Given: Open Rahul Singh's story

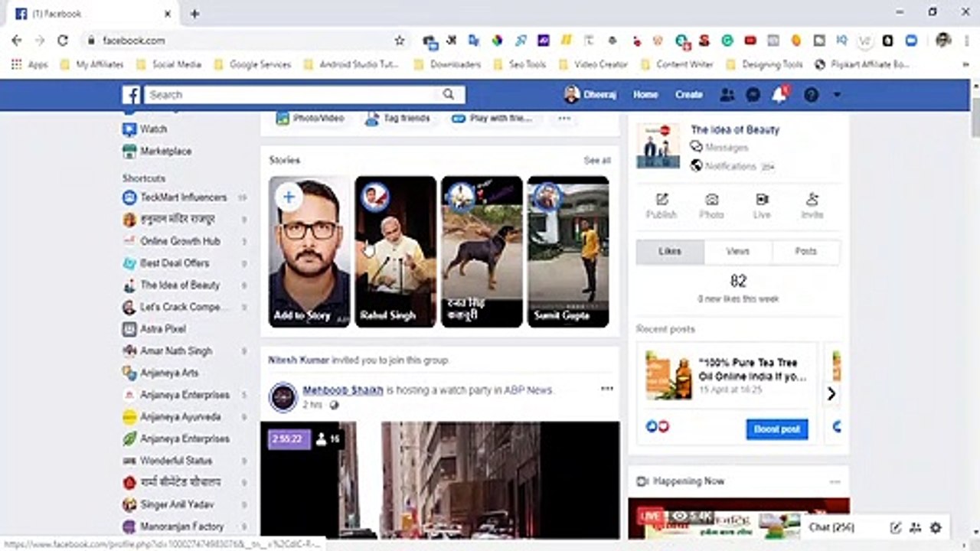Looking at the screenshot, I should pos(396,252).
